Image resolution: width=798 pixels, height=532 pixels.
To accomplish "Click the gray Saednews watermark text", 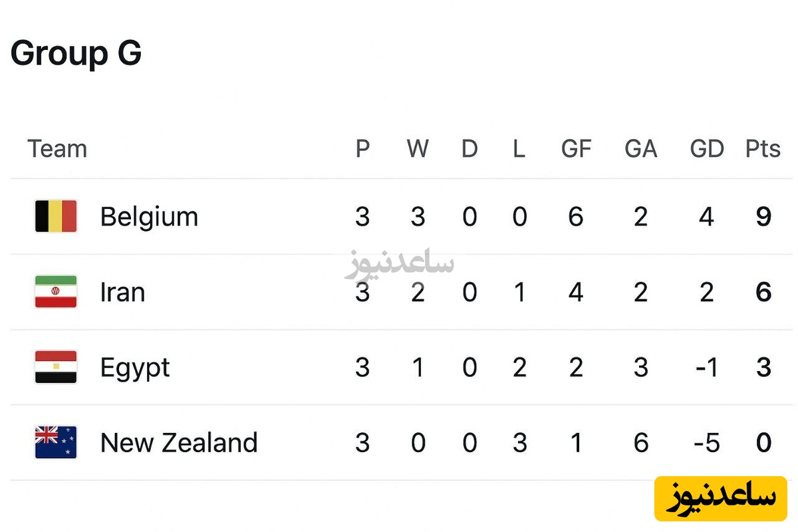I will pyautogui.click(x=400, y=264).
